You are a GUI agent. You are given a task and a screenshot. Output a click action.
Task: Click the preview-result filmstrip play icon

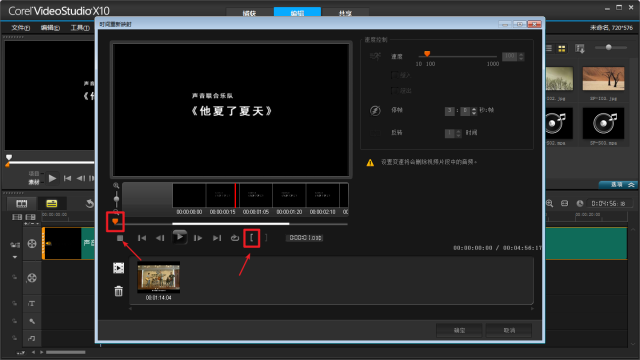point(118,268)
